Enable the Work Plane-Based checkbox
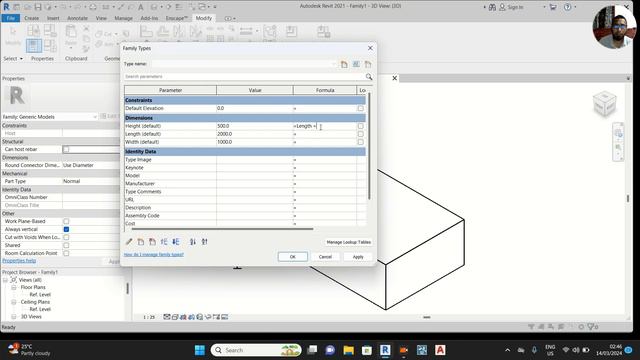Screen dimensions: 640x360 pos(66,221)
